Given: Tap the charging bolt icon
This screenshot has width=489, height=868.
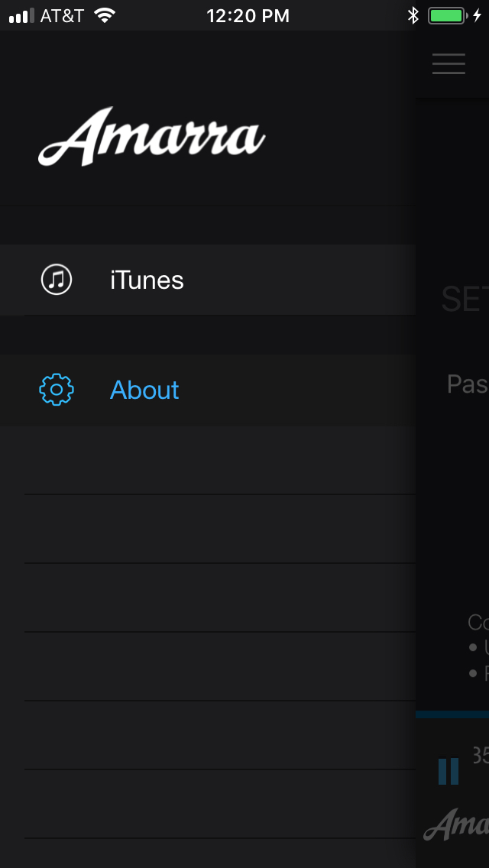Looking at the screenshot, I should pyautogui.click(x=478, y=15).
